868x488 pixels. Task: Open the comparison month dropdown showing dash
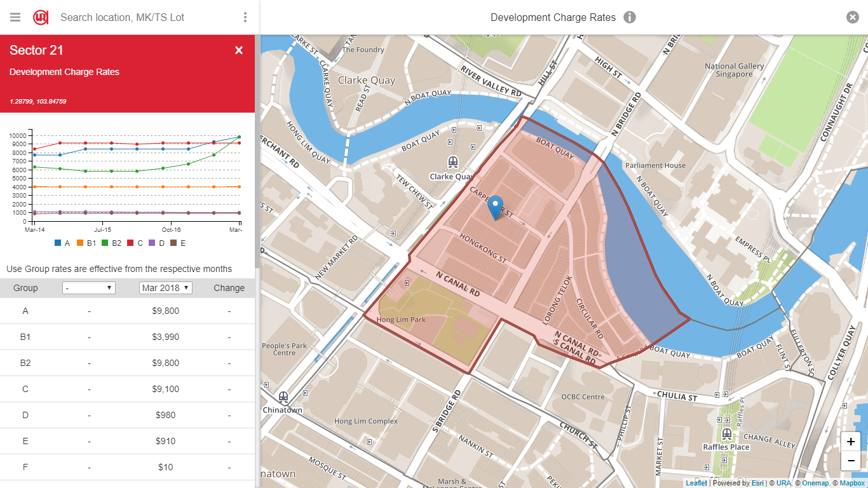point(88,288)
